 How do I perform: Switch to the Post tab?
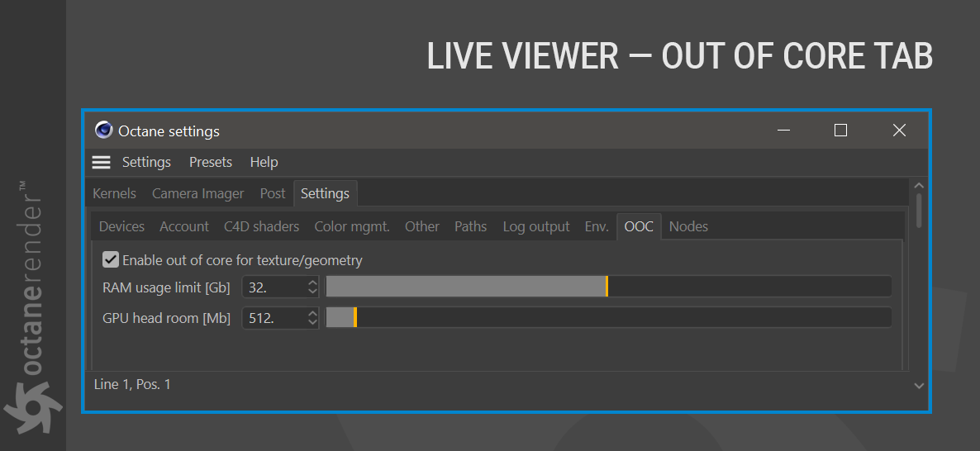point(273,193)
